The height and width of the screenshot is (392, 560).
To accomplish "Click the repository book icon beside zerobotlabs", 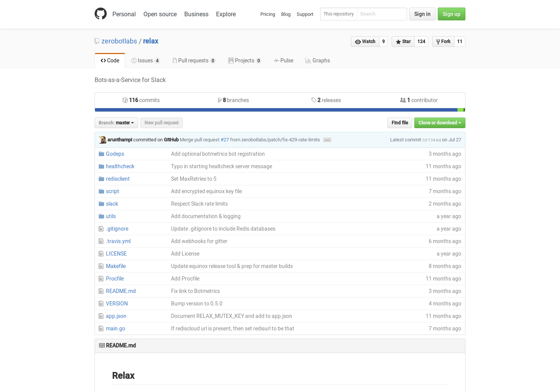I will (x=97, y=41).
